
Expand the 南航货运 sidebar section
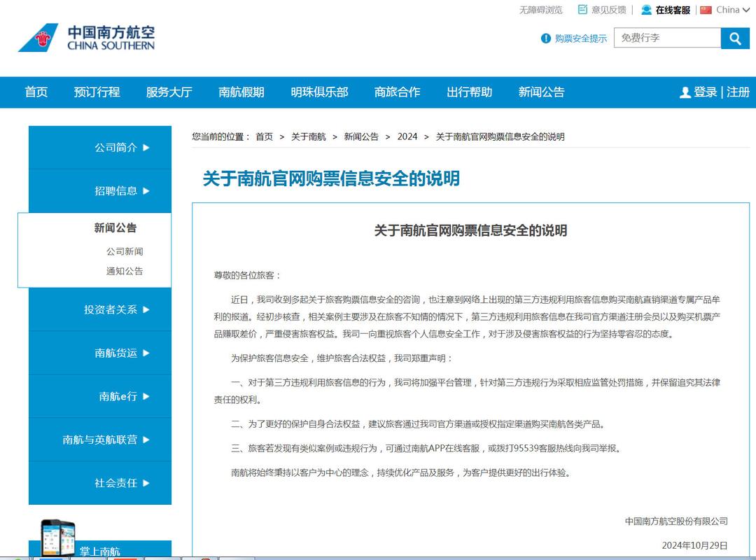click(x=100, y=353)
